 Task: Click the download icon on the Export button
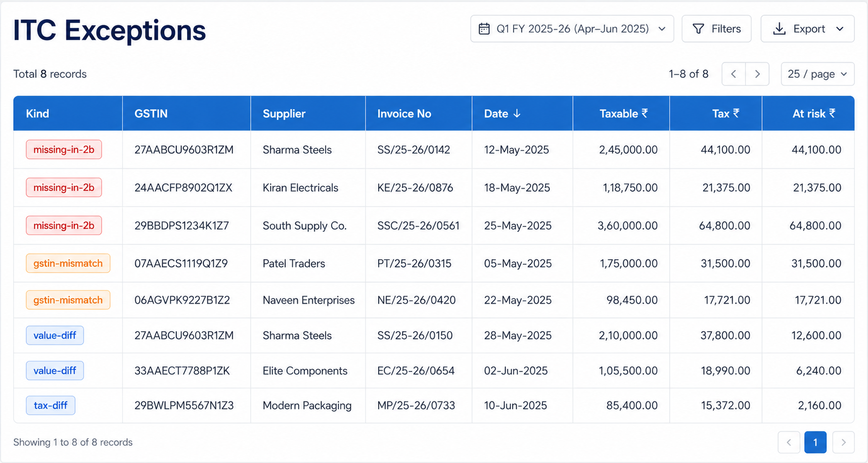coord(780,29)
